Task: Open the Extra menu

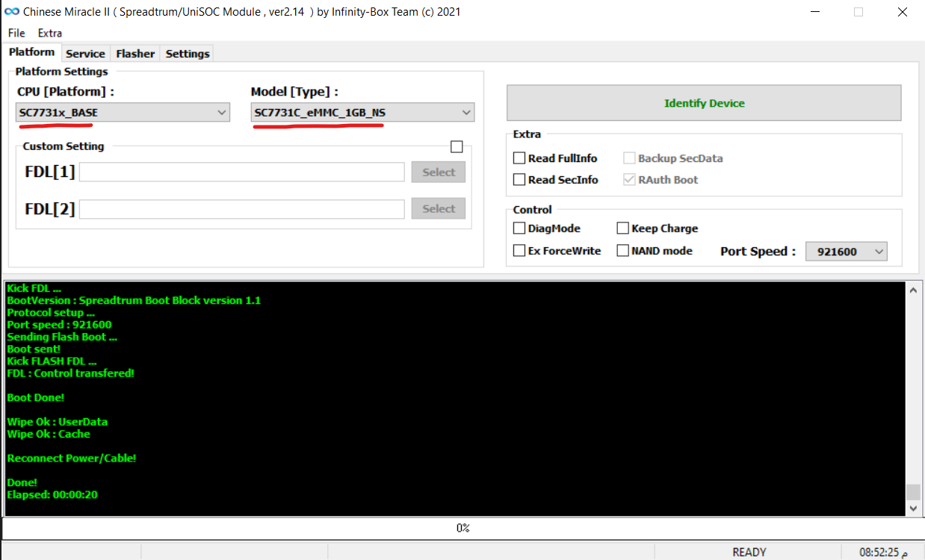Action: click(x=50, y=33)
